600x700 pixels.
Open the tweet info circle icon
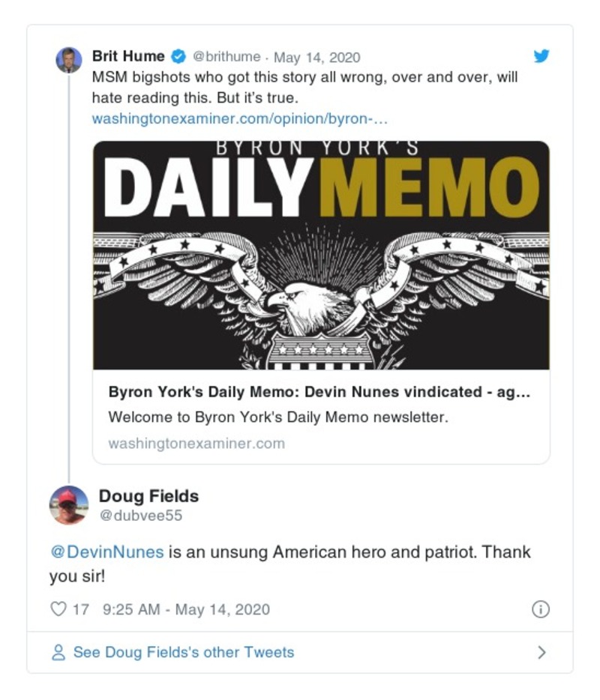(x=540, y=609)
